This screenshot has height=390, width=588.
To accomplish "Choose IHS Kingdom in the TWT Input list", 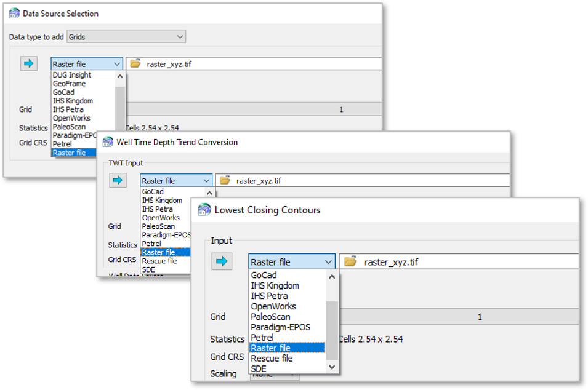I will click(162, 200).
